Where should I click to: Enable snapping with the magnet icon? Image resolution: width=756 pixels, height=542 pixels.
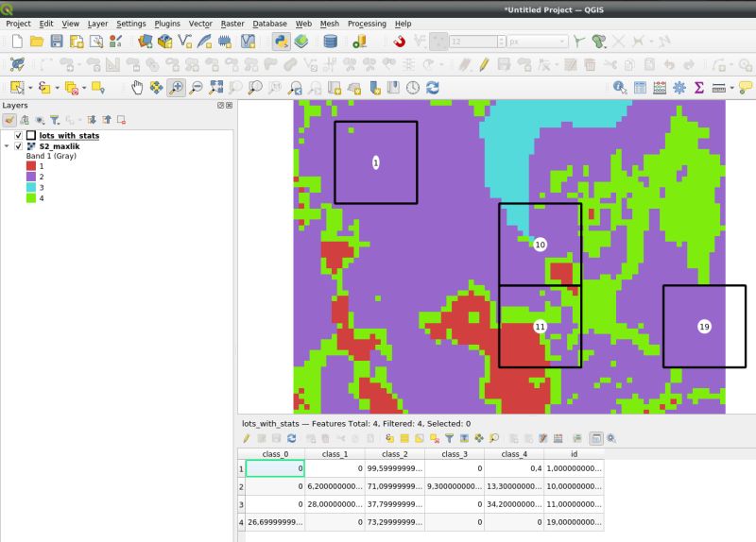[399, 42]
